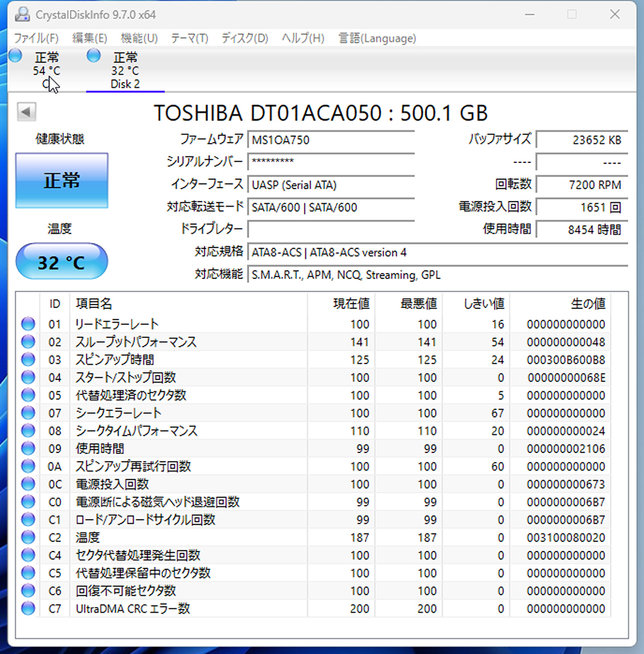
Task: Open the 編集(E) menu
Action: click(x=89, y=38)
